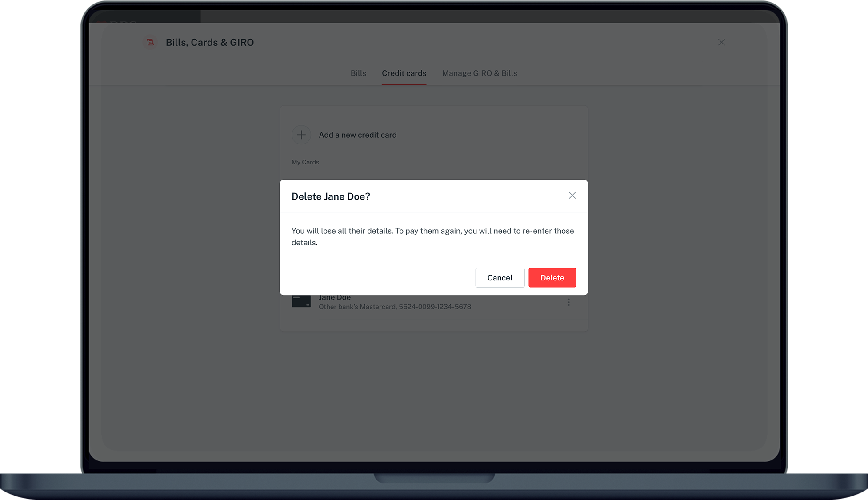The image size is (868, 500).
Task: Select the Jane Doe card list entry
Action: coord(395,302)
